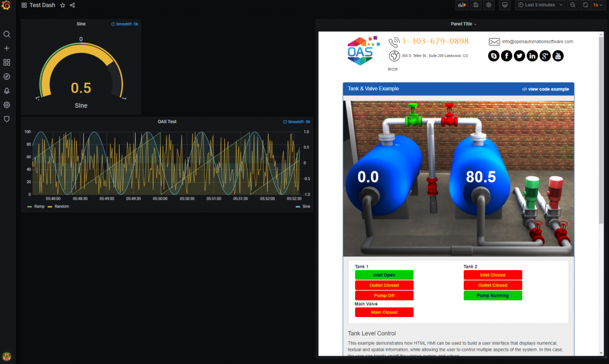Click the Add panel icon in toolbar
The height and width of the screenshot is (364, 609).
point(462,5)
